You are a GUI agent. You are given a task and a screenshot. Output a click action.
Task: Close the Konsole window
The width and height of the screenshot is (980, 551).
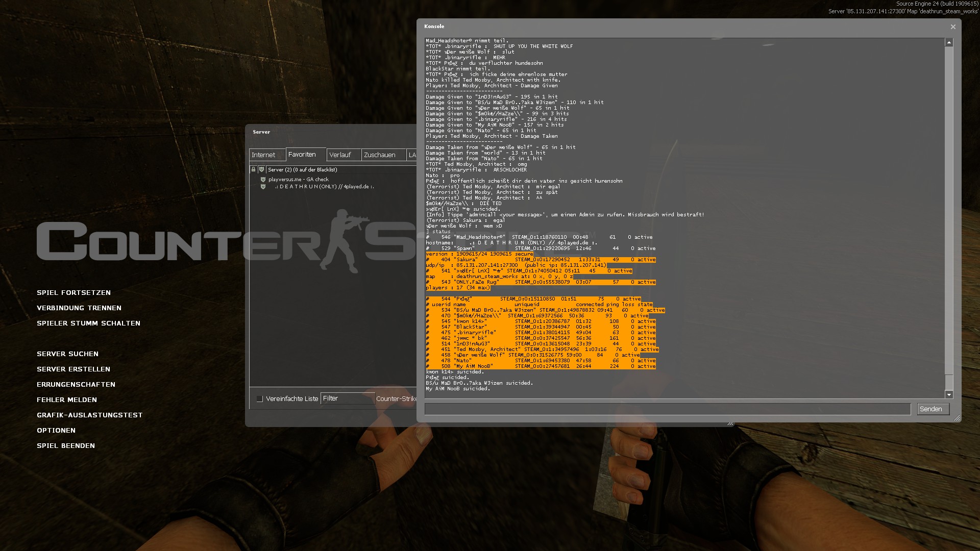pyautogui.click(x=953, y=27)
